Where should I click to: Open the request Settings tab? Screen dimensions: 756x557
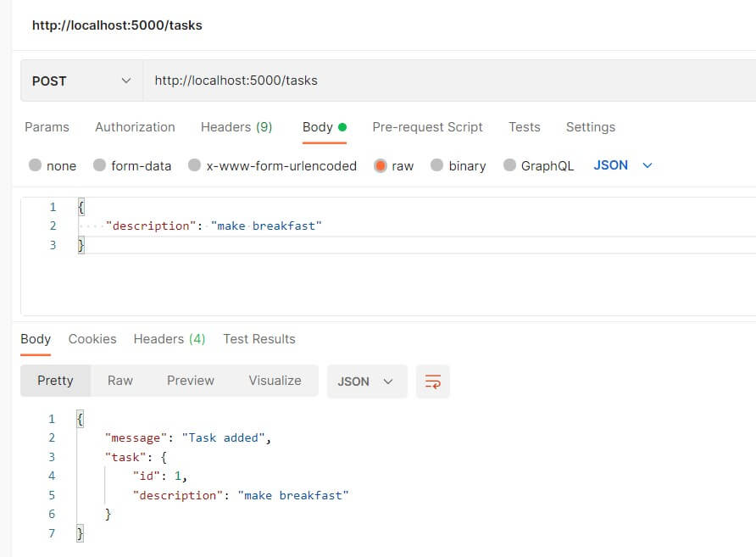(x=591, y=127)
